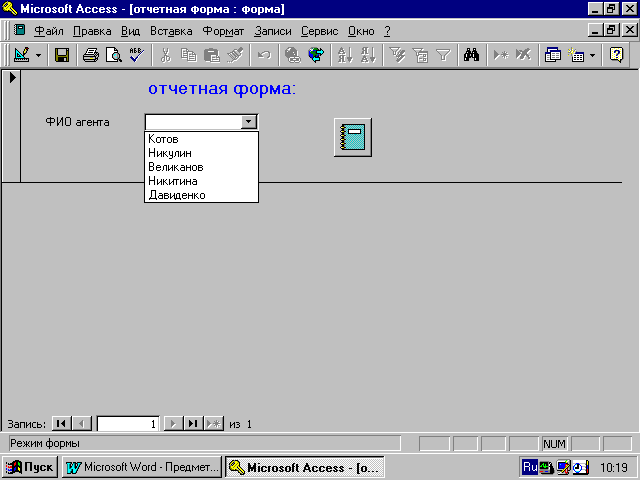Click inside the ФИО агента field
This screenshot has height=480, width=640.
pos(193,122)
